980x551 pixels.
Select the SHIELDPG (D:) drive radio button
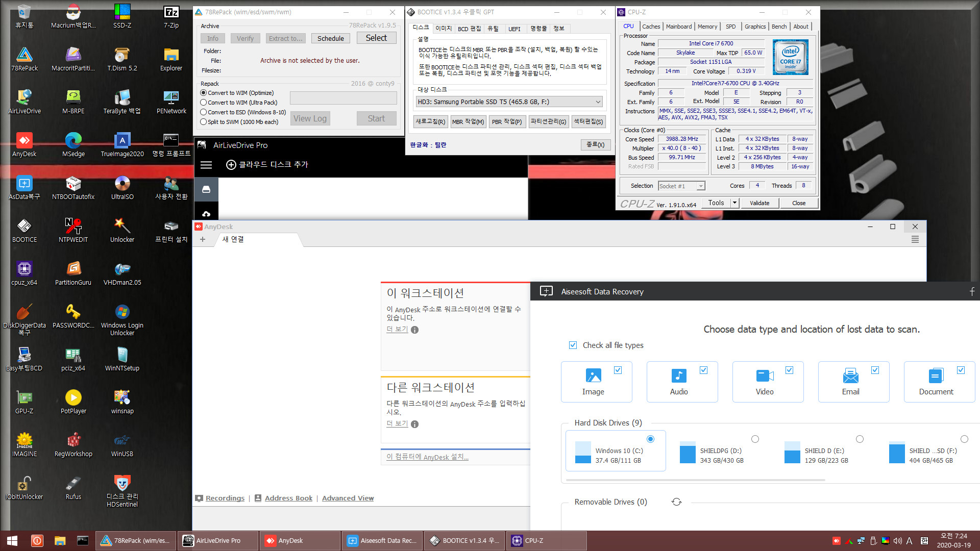tap(755, 439)
